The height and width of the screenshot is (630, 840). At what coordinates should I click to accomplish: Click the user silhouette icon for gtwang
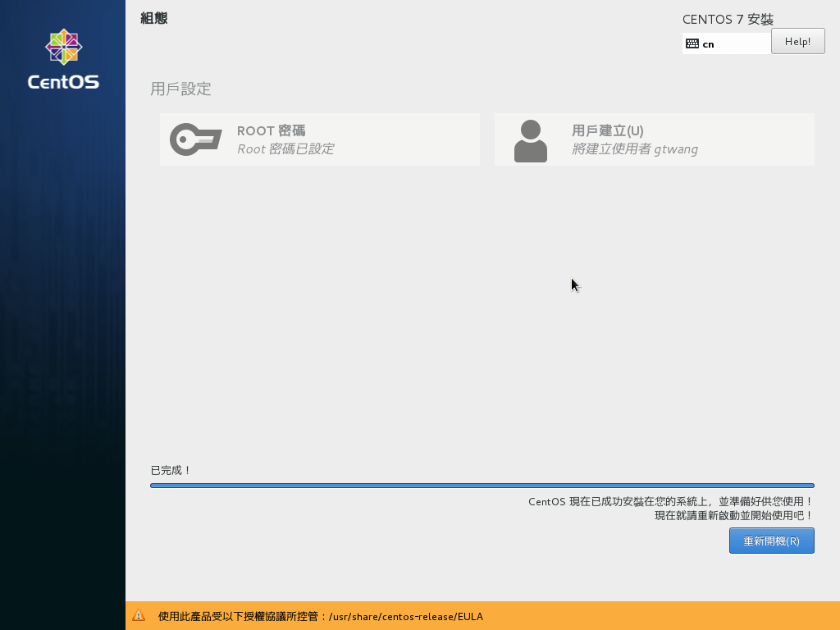[x=531, y=139]
